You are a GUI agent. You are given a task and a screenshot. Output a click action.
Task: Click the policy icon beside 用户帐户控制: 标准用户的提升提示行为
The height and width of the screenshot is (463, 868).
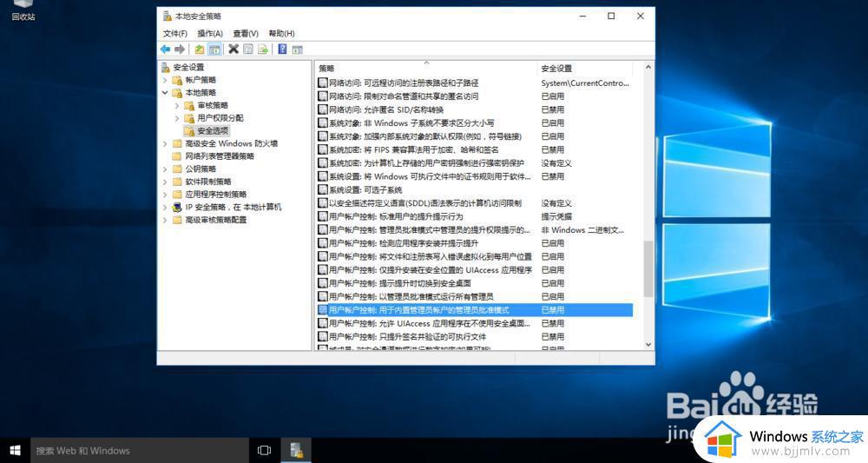(323, 216)
